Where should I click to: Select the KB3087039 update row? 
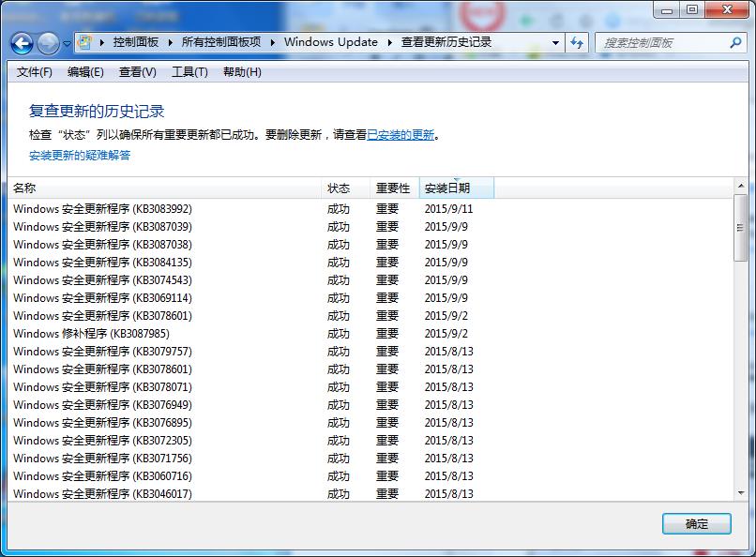tap(370, 227)
